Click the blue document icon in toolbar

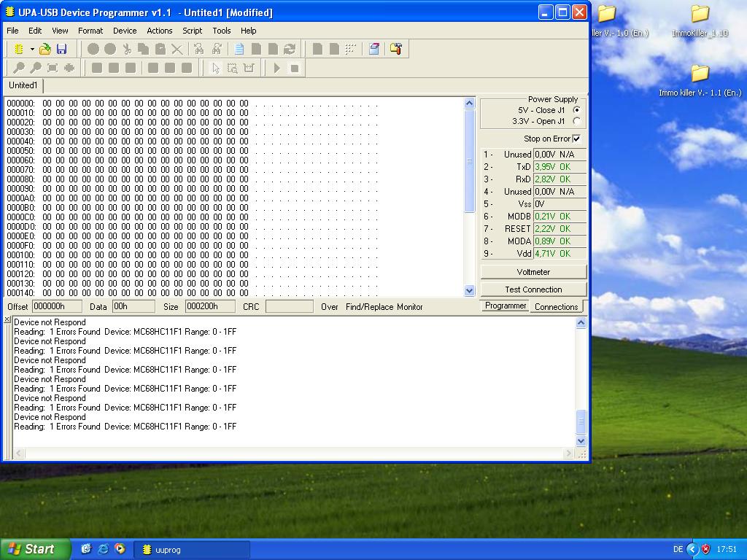(239, 49)
